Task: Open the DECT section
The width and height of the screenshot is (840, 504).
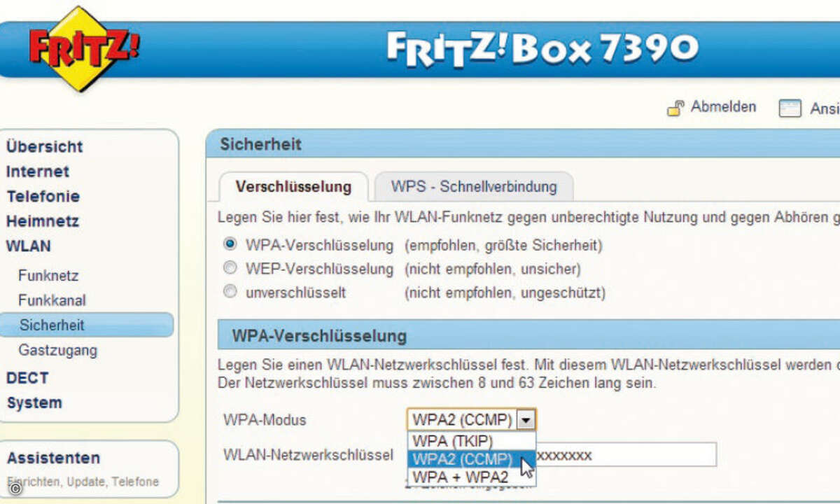Action: [x=27, y=378]
